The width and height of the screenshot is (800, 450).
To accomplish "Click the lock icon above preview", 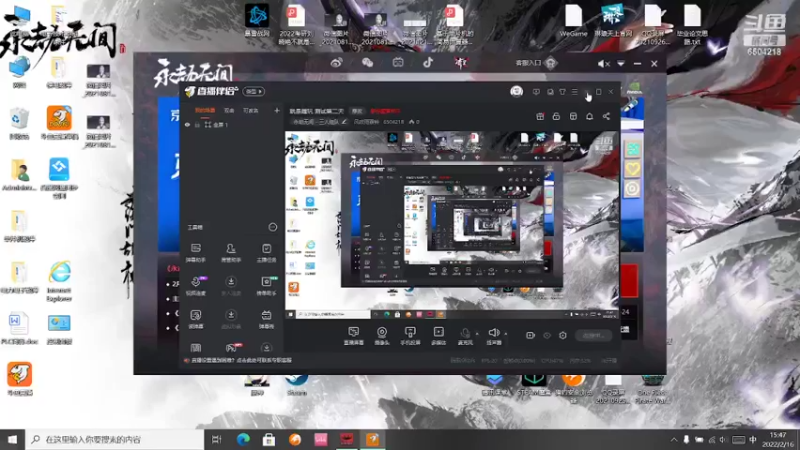I will (x=556, y=116).
